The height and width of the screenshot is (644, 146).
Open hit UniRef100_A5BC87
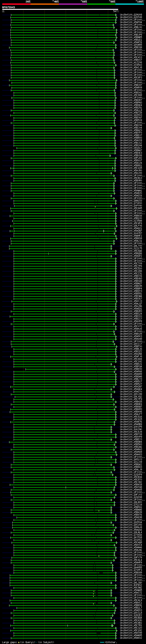click(131, 85)
